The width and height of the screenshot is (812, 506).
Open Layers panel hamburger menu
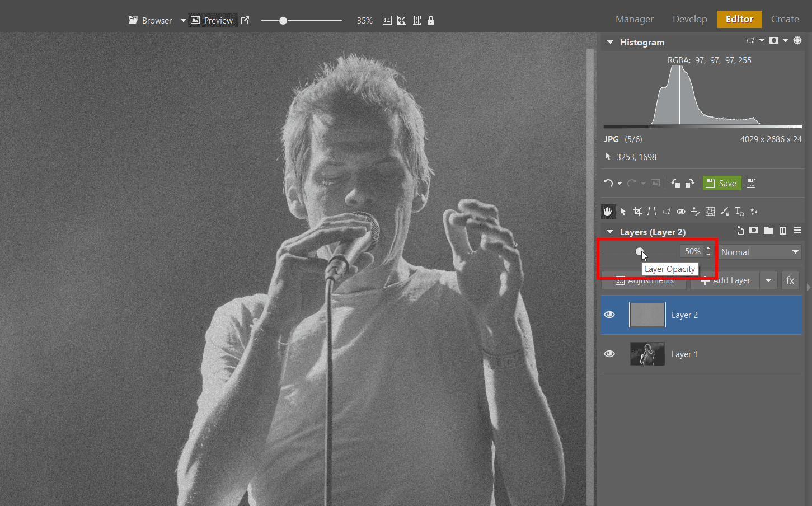click(797, 230)
